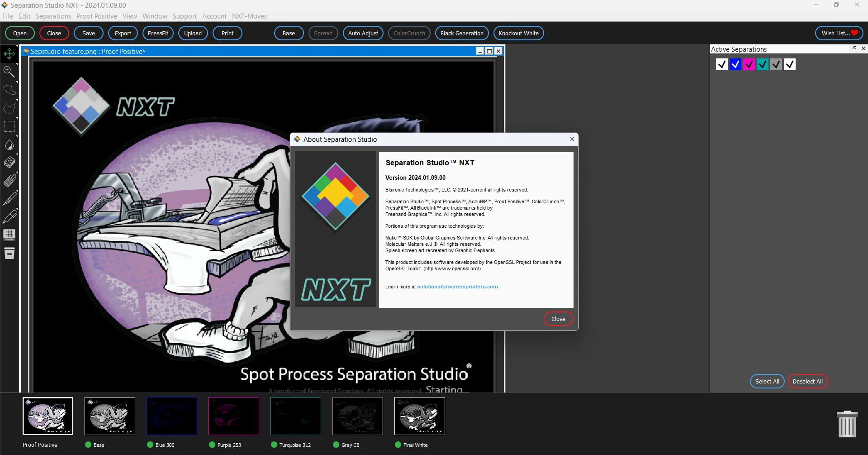
Task: Minimize the Sepstudio feature.png document window
Action: (x=480, y=51)
